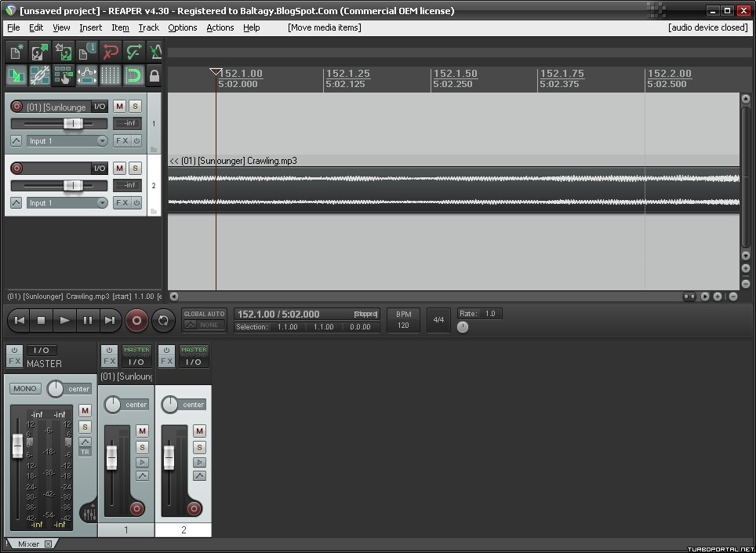Open the View menu

click(61, 27)
